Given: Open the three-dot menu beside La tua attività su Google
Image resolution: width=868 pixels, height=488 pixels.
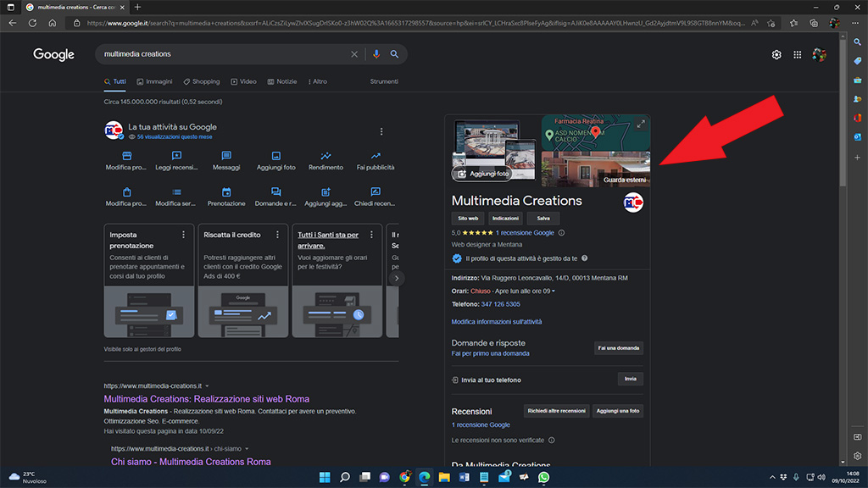Looking at the screenshot, I should [381, 131].
